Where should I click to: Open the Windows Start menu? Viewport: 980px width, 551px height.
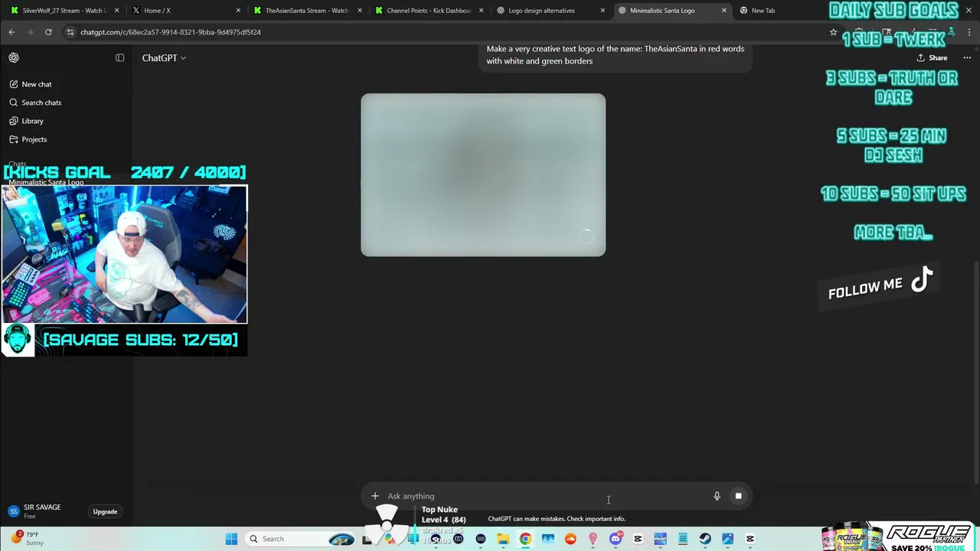[231, 539]
